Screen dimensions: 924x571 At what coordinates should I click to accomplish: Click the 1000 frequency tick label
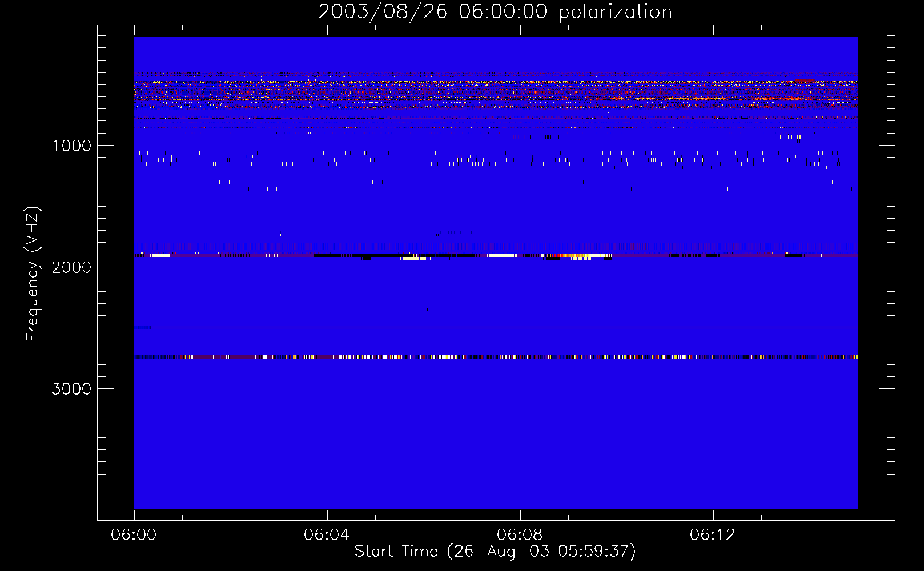coord(72,146)
